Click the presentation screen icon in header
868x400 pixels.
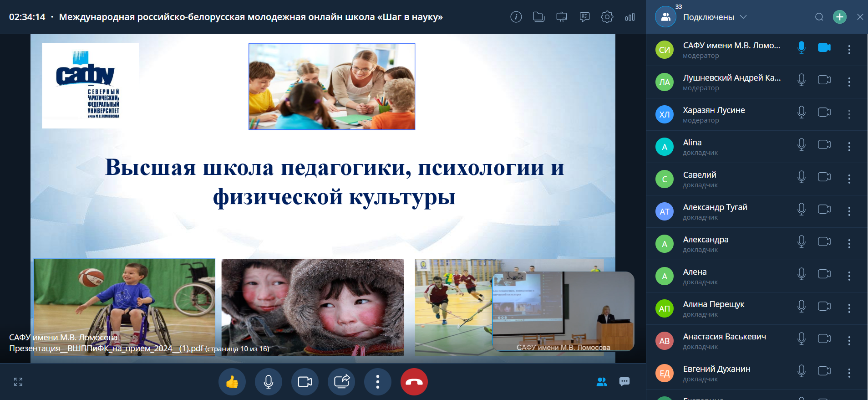(x=562, y=17)
